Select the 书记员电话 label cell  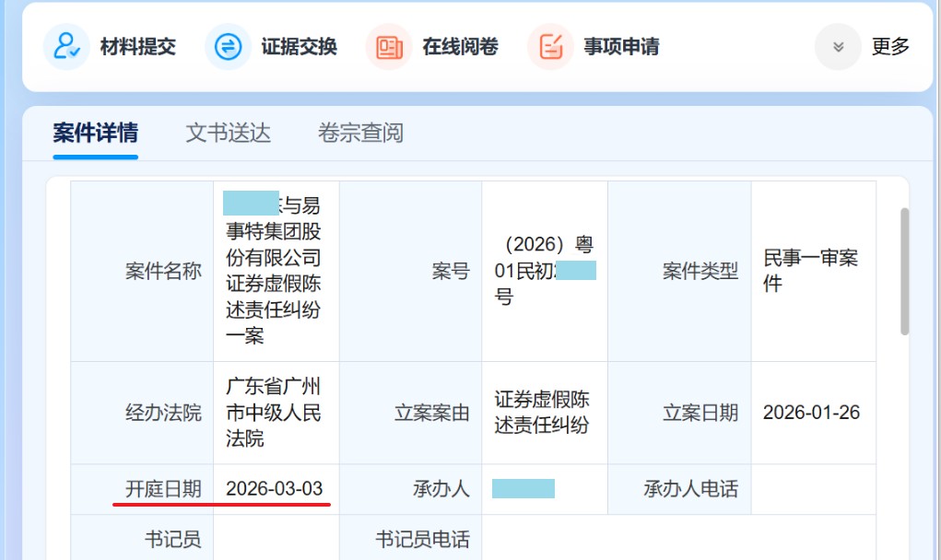point(410,539)
